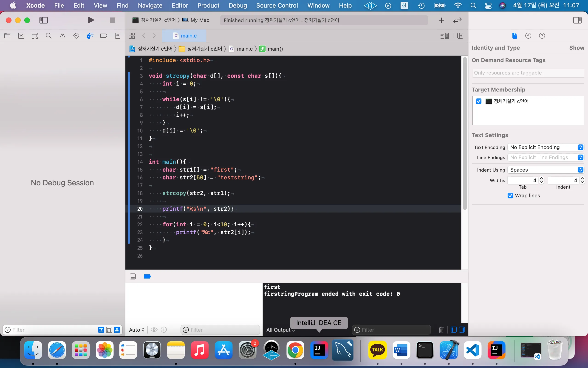
Task: Click the Tab width field
Action: point(523,180)
